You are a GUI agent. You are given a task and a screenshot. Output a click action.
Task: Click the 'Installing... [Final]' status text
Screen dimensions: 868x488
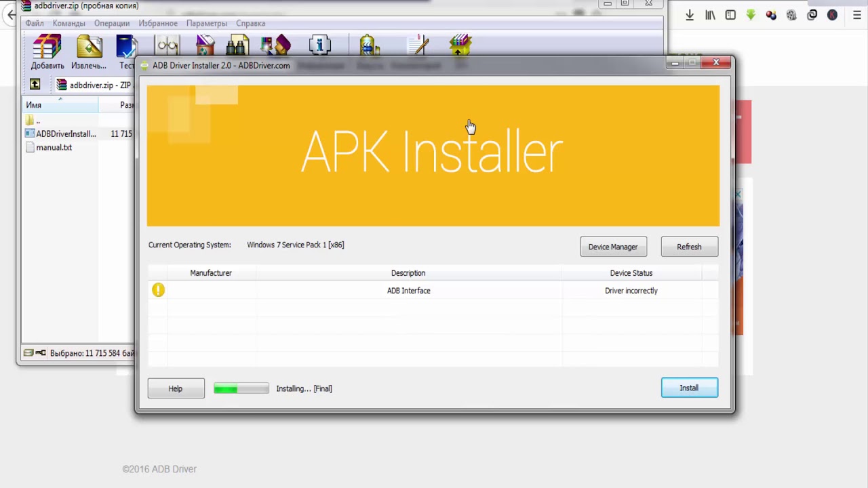[x=304, y=388]
